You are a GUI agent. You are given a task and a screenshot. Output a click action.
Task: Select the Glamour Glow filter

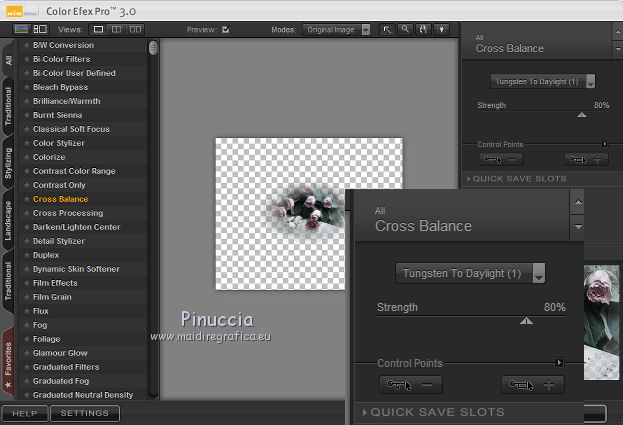point(60,353)
